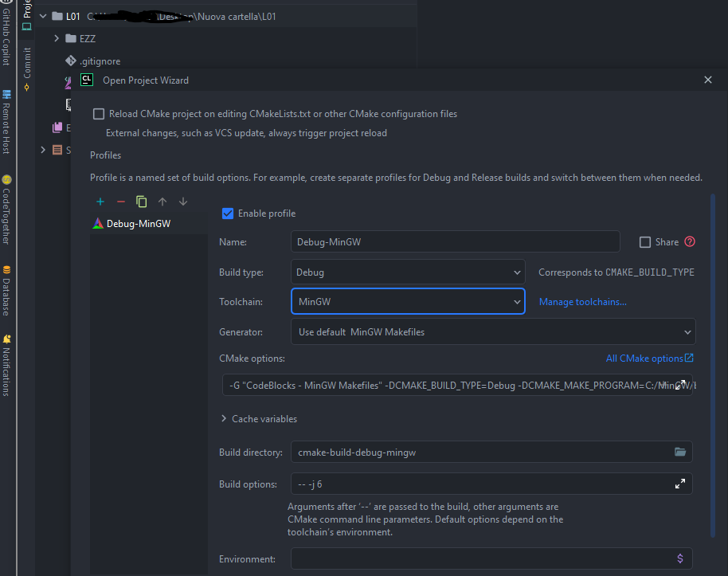The image size is (728, 576).
Task: Close the Open Project Wizard dialog
Action: coord(708,80)
